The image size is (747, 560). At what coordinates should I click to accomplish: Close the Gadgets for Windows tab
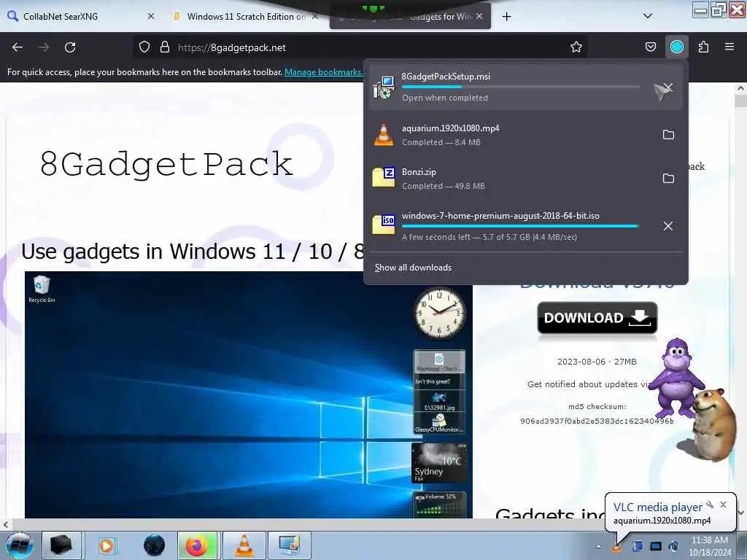[x=479, y=16]
